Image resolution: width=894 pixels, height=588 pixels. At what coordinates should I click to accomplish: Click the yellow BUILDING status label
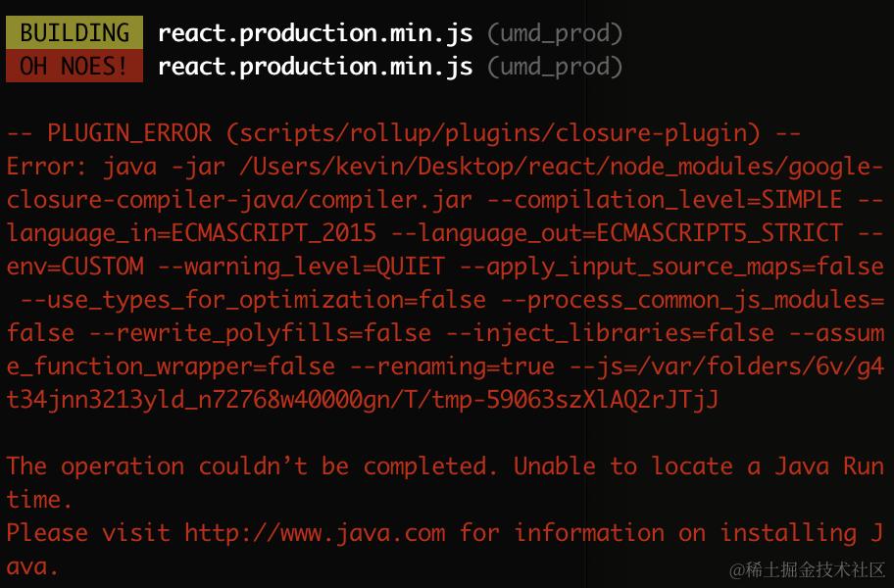tap(74, 32)
